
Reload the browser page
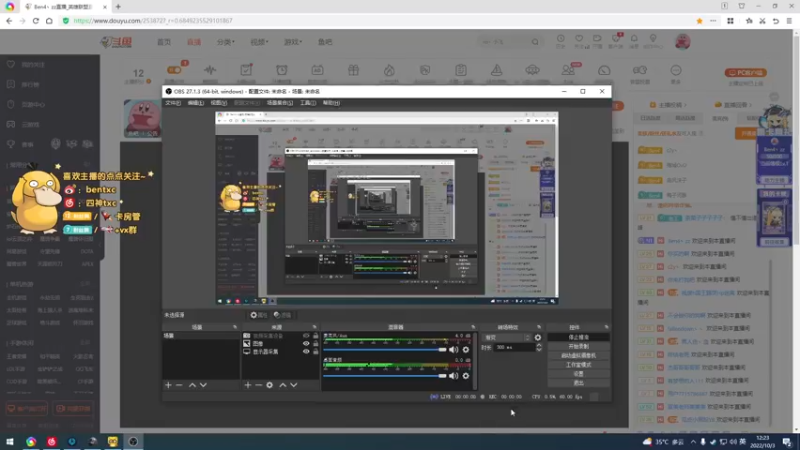[x=36, y=21]
